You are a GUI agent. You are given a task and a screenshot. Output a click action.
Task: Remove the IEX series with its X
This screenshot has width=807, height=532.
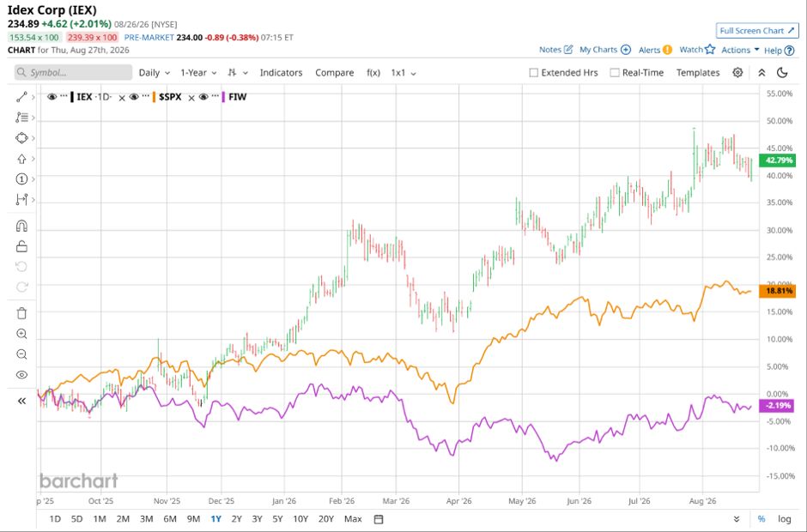(121, 98)
